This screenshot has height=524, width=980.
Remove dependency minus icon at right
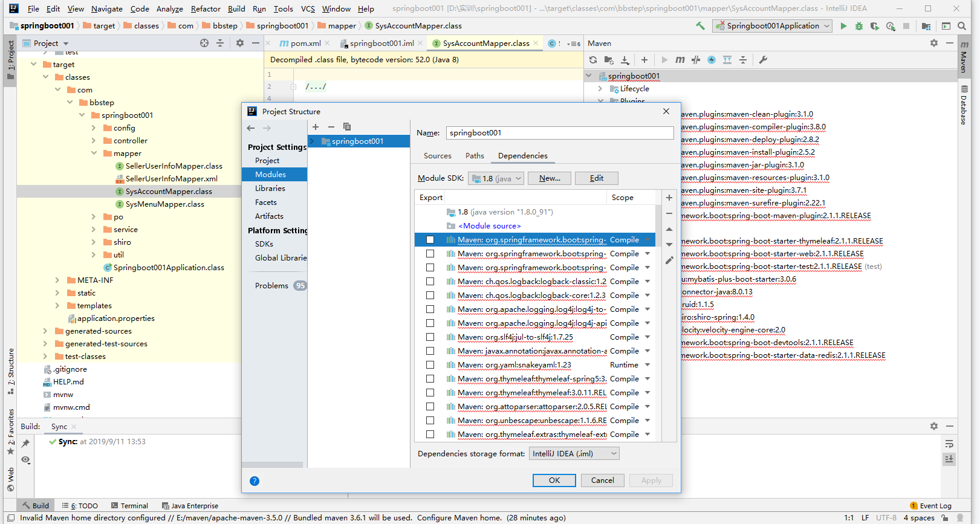click(669, 213)
